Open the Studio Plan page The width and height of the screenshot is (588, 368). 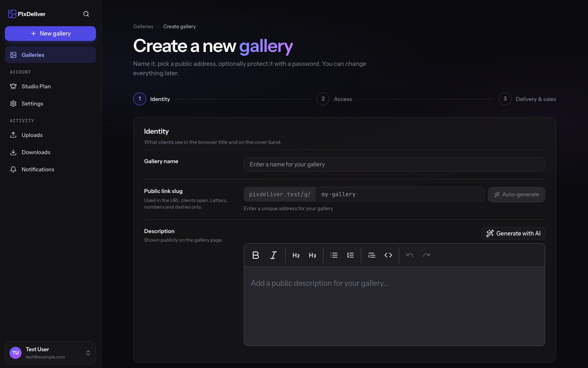click(x=50, y=86)
